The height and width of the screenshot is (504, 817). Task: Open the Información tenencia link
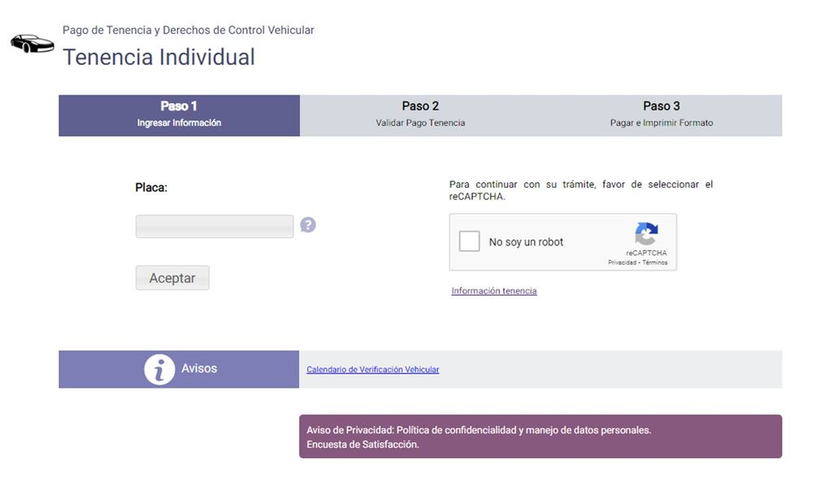click(493, 291)
